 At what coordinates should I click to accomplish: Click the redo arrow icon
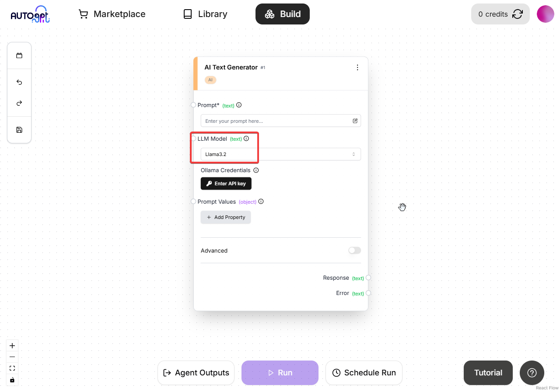pyautogui.click(x=19, y=103)
